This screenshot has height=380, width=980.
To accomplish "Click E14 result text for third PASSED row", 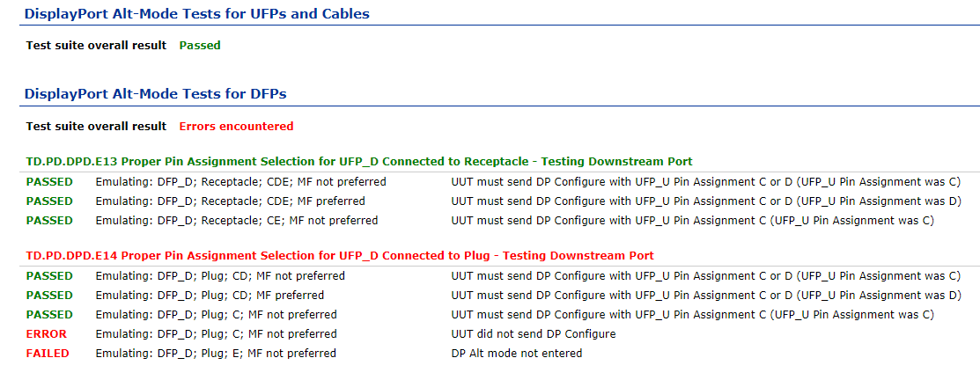I will coord(692,315).
